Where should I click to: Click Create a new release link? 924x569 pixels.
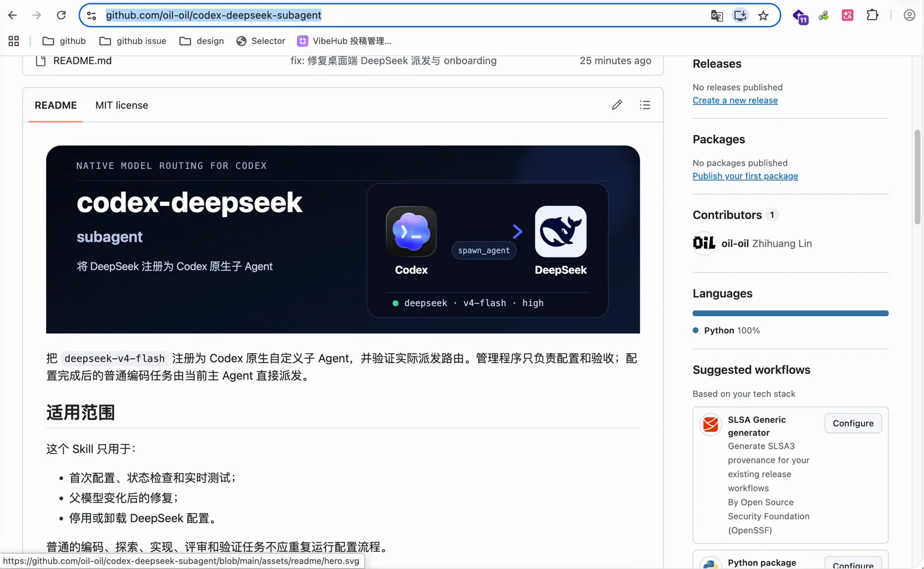[x=735, y=100]
